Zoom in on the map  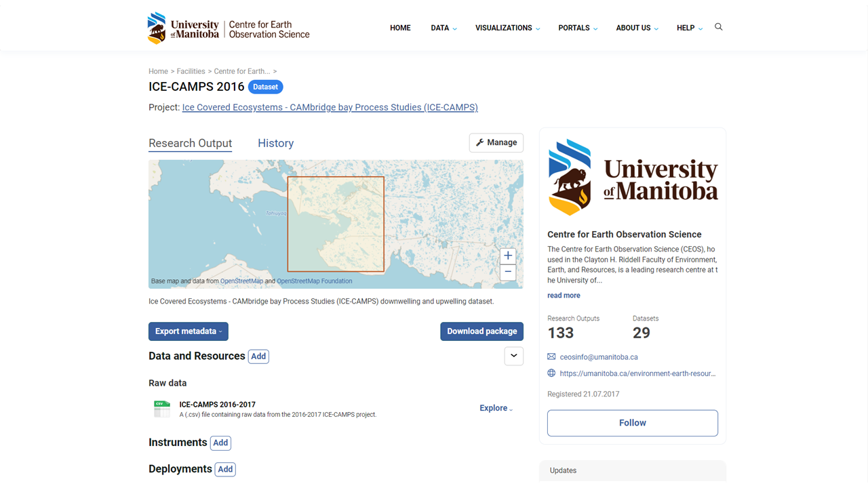coord(508,256)
